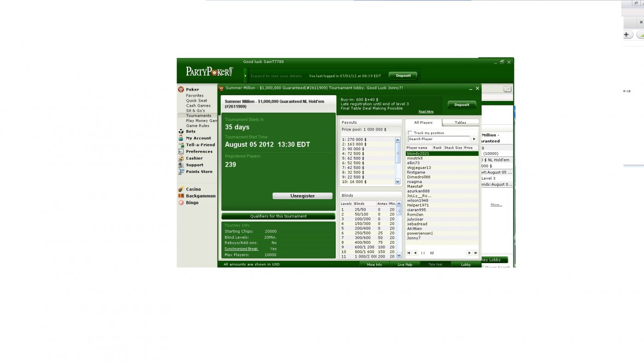Sort by Player name column header
Screen dimensions: 644x362
click(419, 148)
